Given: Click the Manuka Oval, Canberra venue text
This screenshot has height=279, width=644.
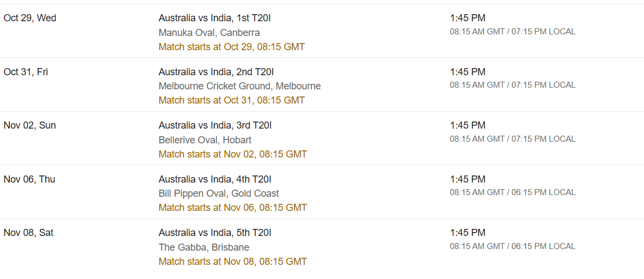Looking at the screenshot, I should tap(209, 32).
